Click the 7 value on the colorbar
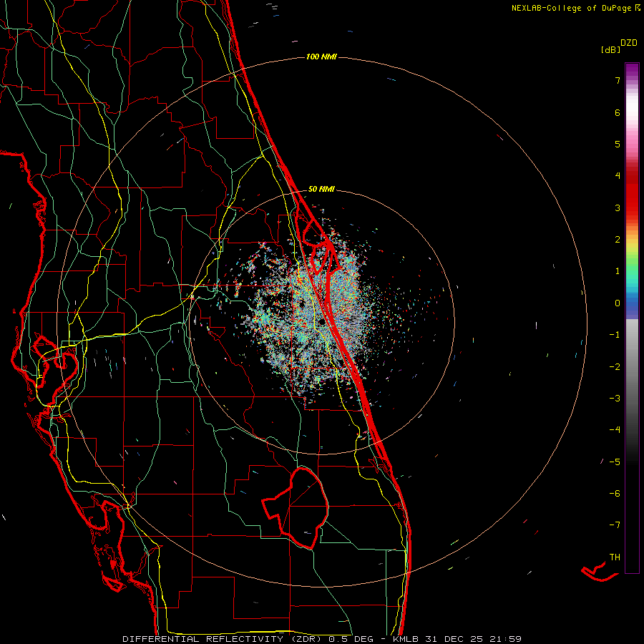The height and width of the screenshot is (644, 644). 618,80
